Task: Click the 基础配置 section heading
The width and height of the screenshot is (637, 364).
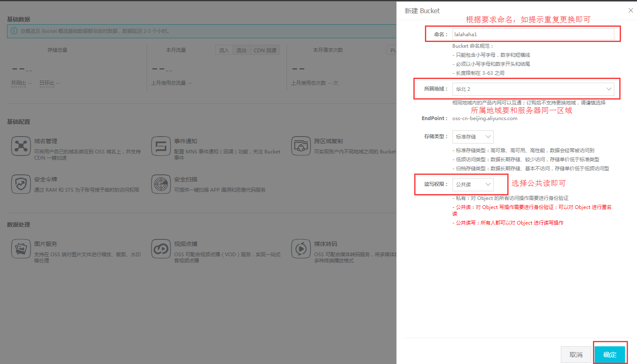Action: pyautogui.click(x=19, y=122)
